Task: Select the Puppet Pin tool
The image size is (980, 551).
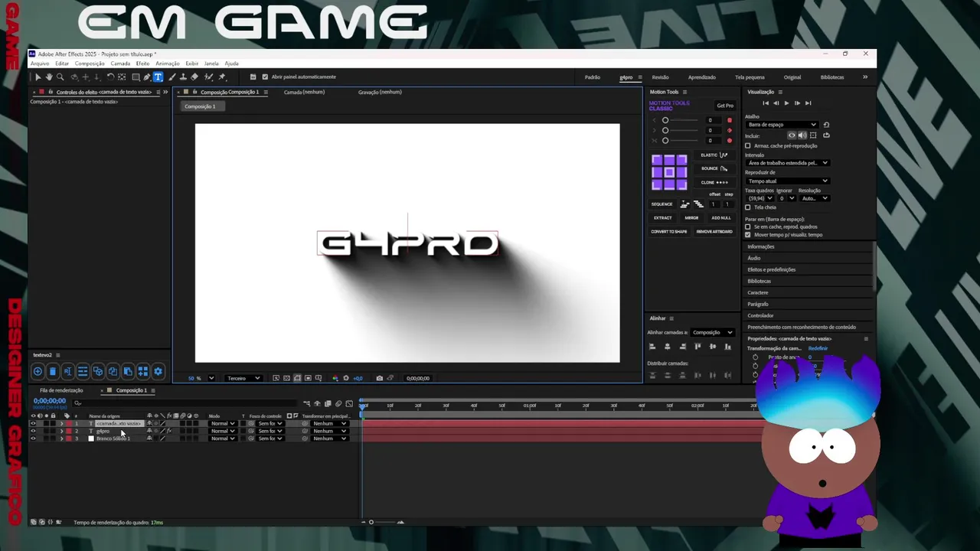Action: (x=222, y=77)
